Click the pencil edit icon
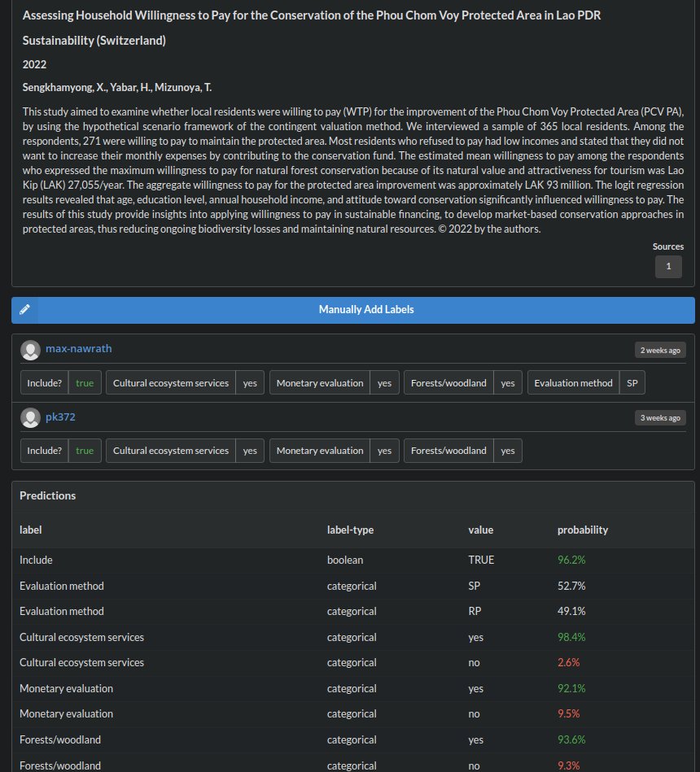Screen dimensions: 700x772 click(24, 310)
